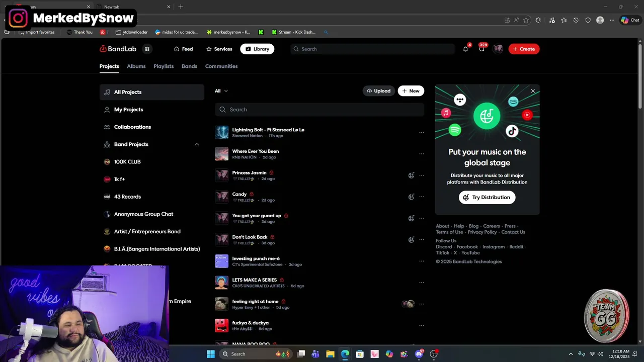Screen dimensions: 644x362
Task: Open the Edge browser on the taskbar
Action: pos(345,354)
